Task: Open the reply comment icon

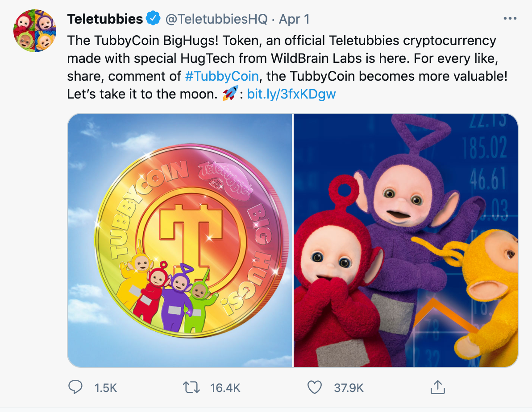Action: 75,387
